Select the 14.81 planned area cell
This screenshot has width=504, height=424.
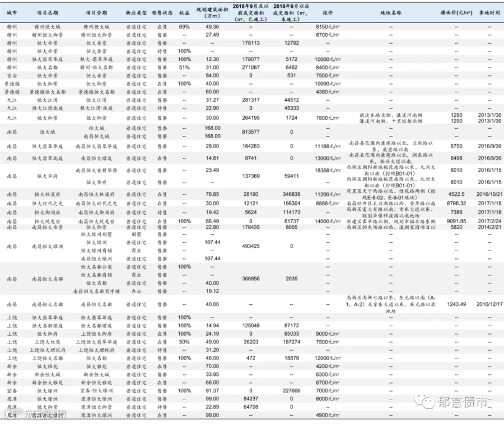click(x=212, y=158)
